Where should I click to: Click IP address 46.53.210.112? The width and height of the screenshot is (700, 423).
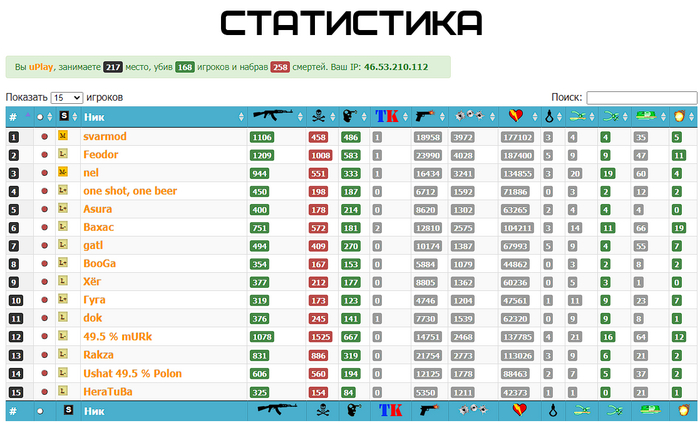click(396, 67)
